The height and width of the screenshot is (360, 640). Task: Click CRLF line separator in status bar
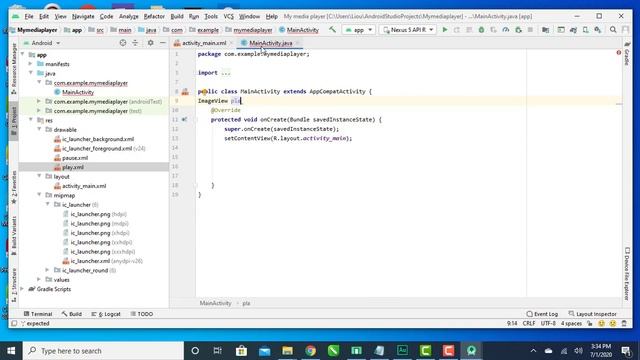point(529,323)
